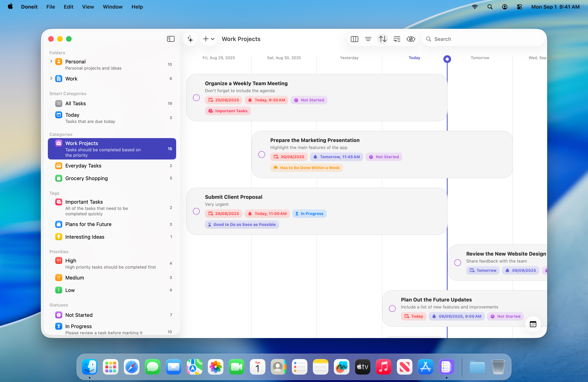Open the Edit menu
This screenshot has height=382, width=588.
click(68, 7)
